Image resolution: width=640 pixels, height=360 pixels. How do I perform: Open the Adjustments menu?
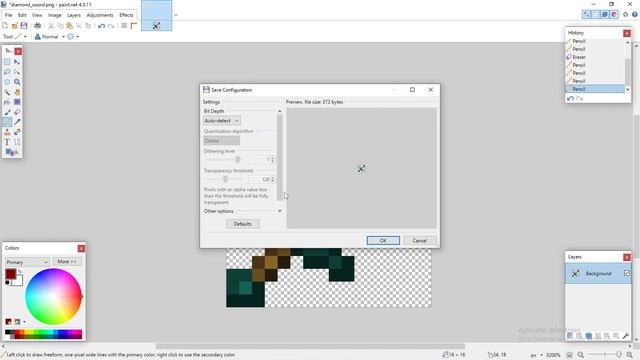(x=100, y=15)
